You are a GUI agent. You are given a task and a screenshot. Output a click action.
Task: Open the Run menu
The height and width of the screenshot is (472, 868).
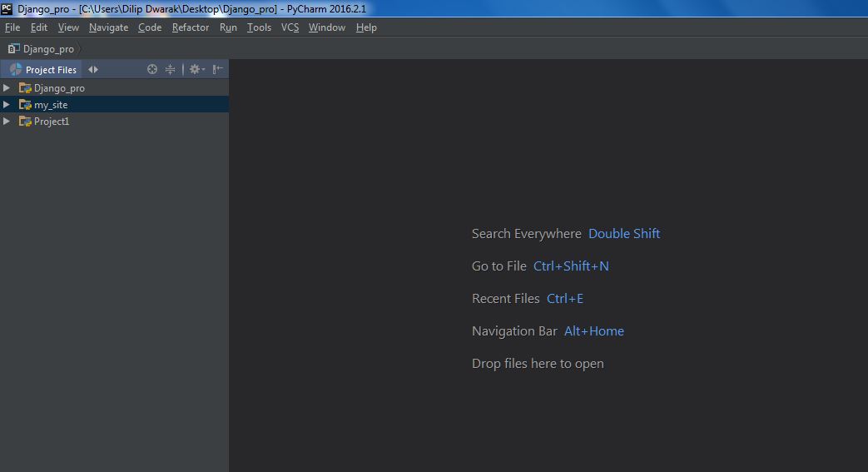coord(228,27)
